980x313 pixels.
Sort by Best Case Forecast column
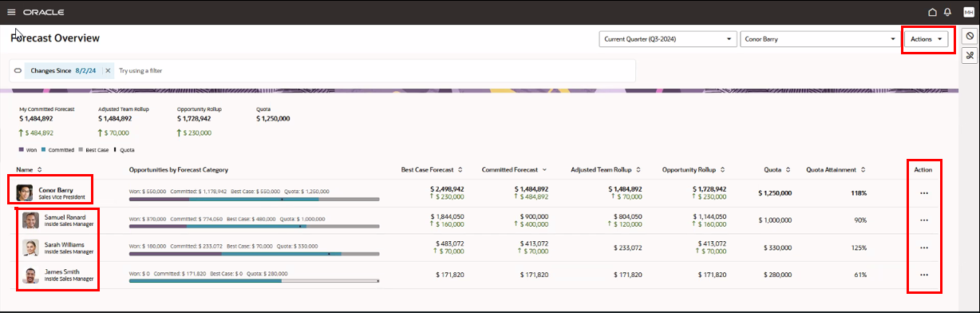click(x=460, y=169)
